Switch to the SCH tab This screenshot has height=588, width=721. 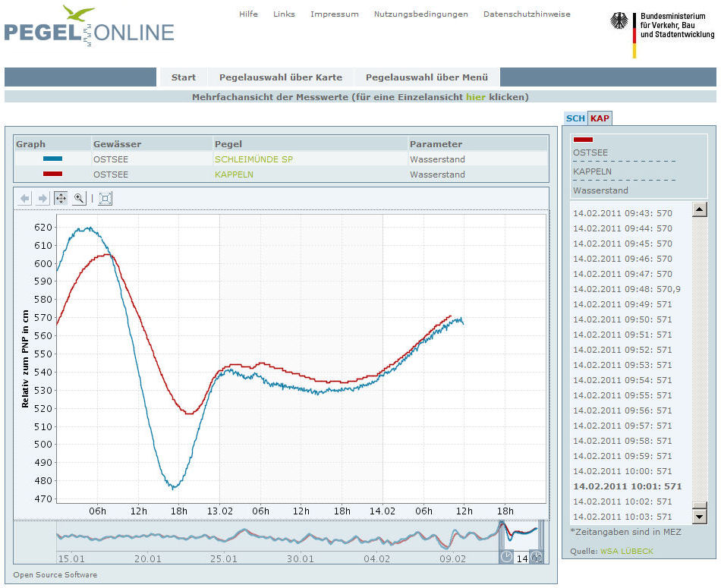point(575,118)
